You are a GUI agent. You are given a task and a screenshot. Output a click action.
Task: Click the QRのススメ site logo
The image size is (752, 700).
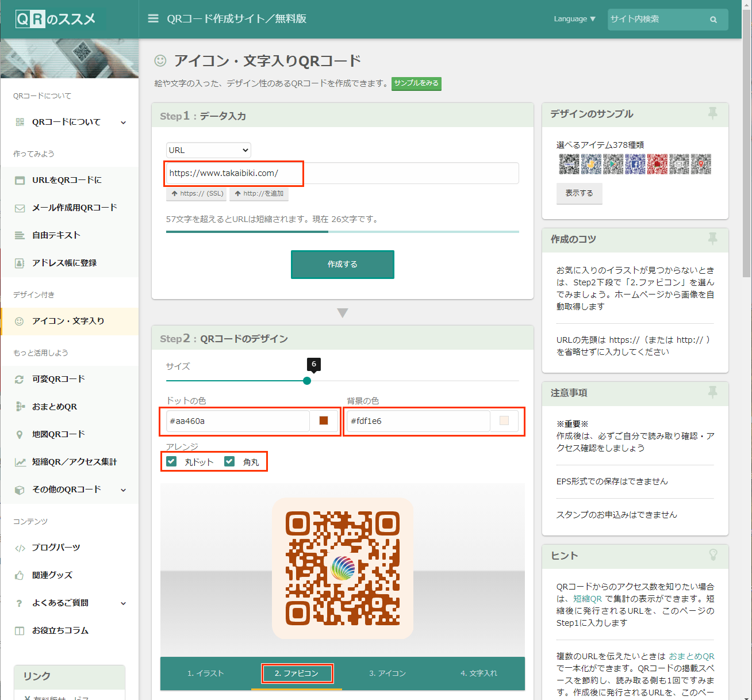click(56, 19)
